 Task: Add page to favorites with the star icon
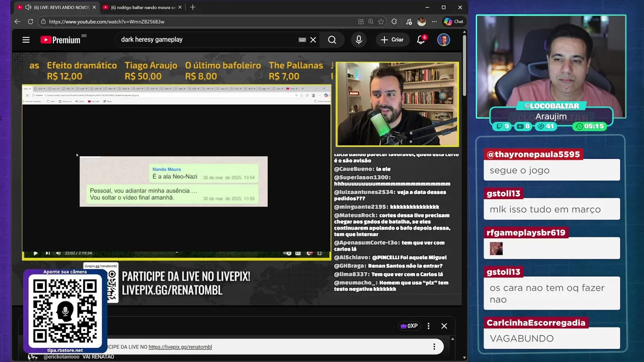click(x=381, y=22)
